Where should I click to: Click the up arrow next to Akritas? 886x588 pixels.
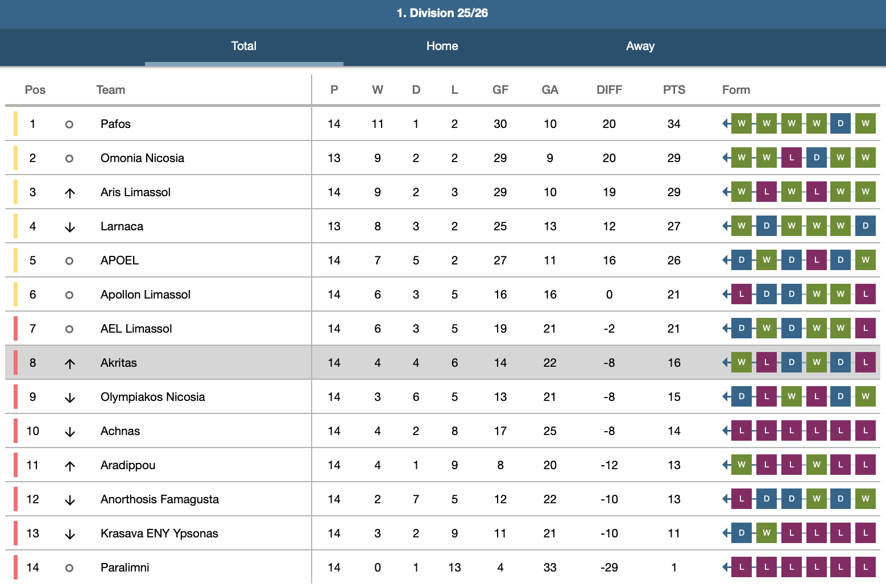[70, 363]
